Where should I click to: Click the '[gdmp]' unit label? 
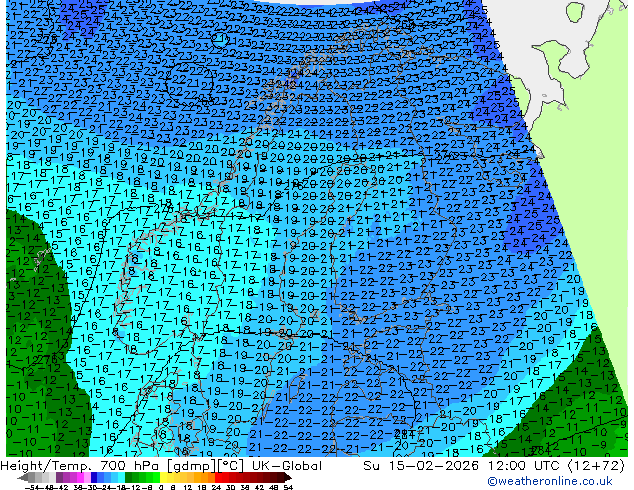coord(193,466)
